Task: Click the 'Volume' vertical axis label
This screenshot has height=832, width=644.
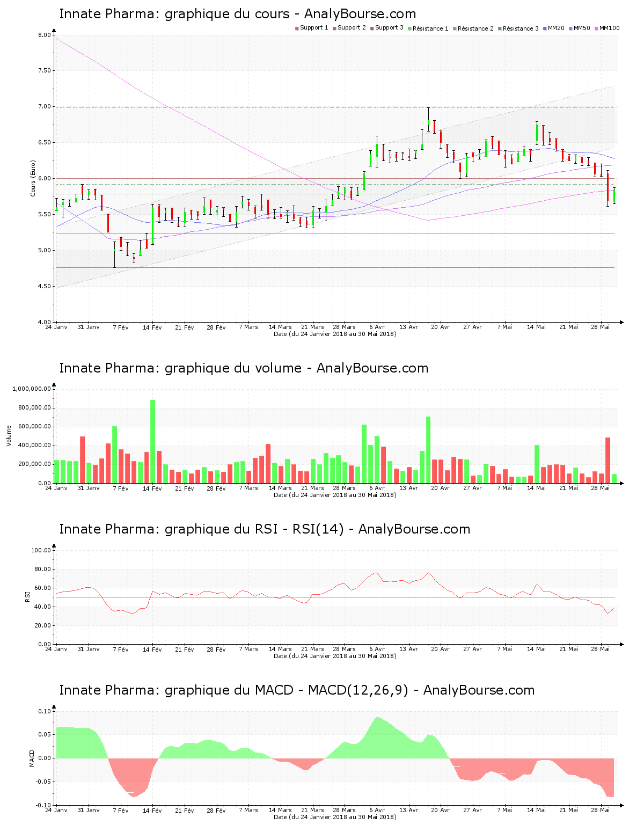Action: pos(9,435)
